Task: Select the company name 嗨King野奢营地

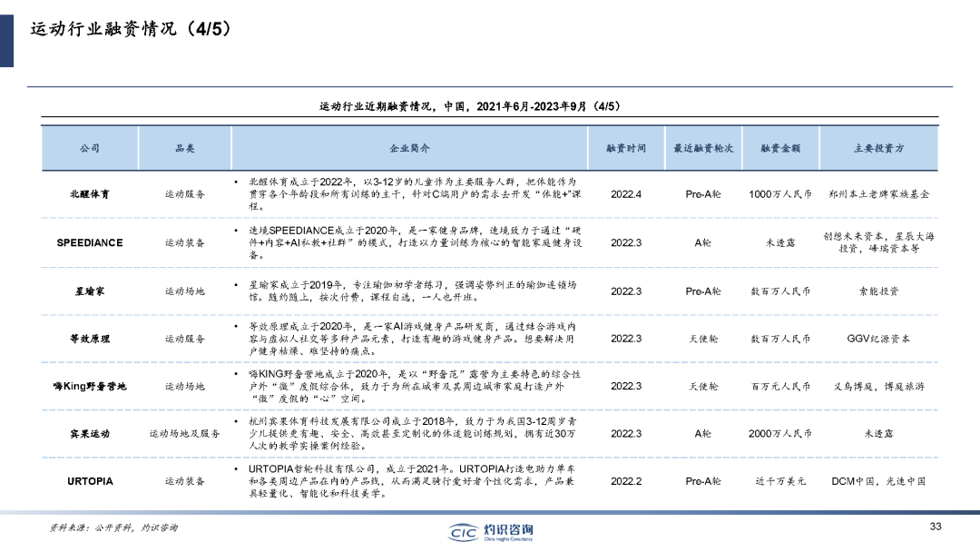Action: [90, 387]
